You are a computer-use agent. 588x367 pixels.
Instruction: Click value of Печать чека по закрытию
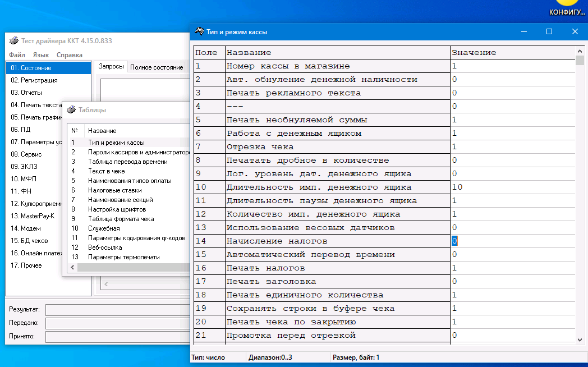coord(512,322)
